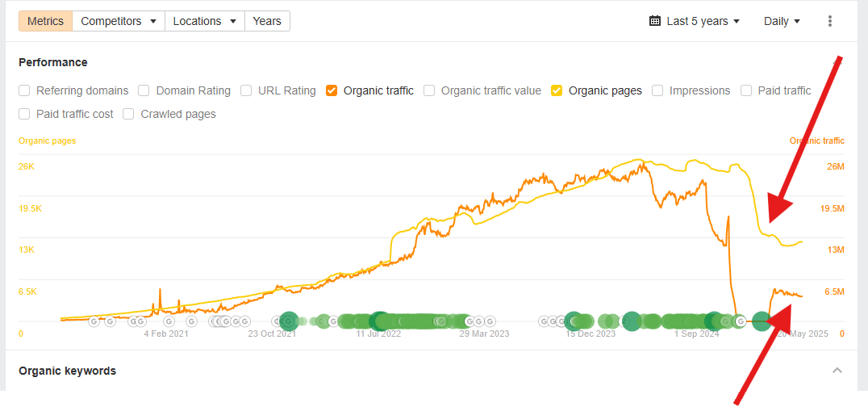This screenshot has width=868, height=407.
Task: Collapse the Organic keywords section chevron
Action: [x=837, y=371]
